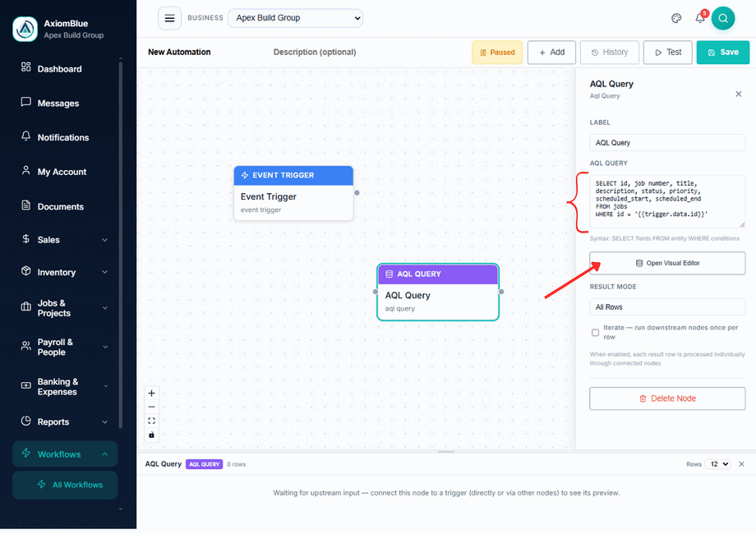Click the Inventory box icon
Screen dimensions: 756x534
(x=26, y=271)
